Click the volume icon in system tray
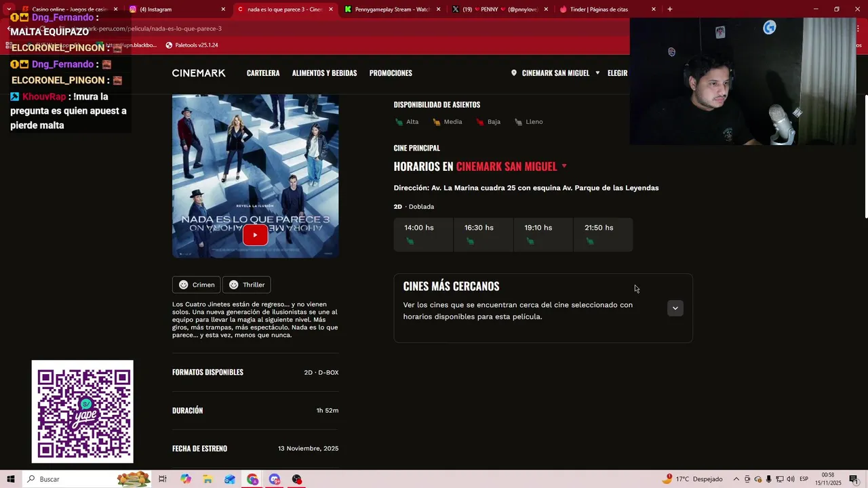Image resolution: width=868 pixels, height=488 pixels. click(x=791, y=479)
